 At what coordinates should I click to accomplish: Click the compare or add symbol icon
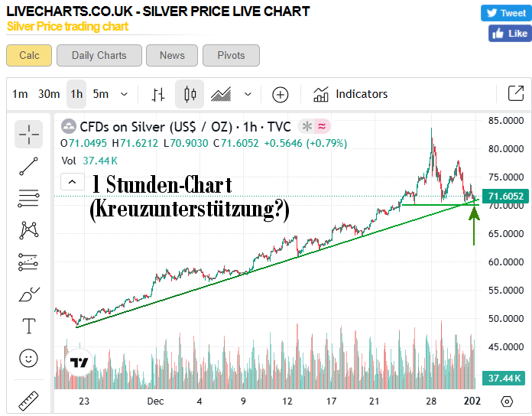coord(281,94)
